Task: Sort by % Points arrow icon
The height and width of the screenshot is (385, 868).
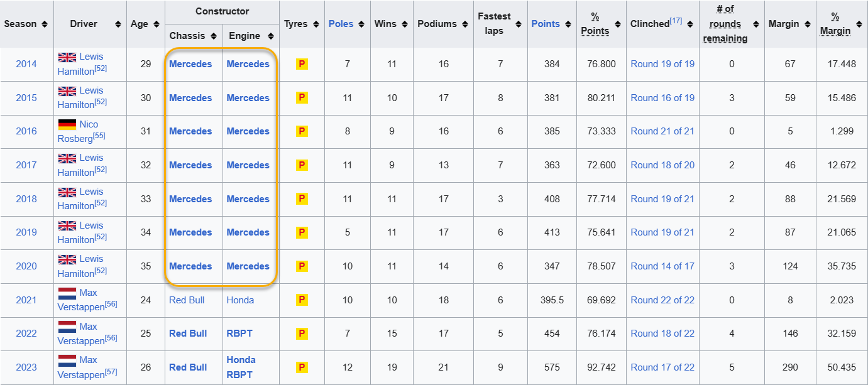Action: [617, 24]
